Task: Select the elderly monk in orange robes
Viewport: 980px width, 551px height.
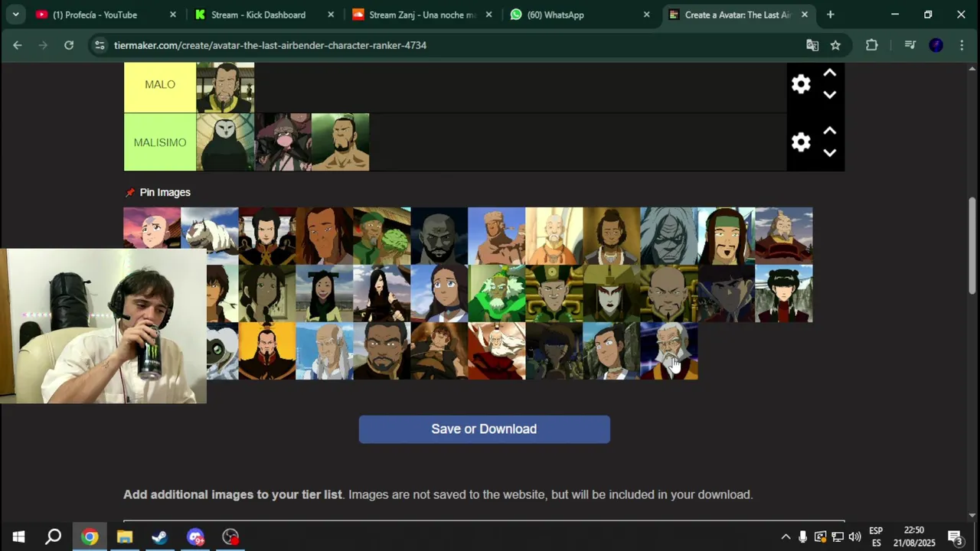Action: (554, 236)
